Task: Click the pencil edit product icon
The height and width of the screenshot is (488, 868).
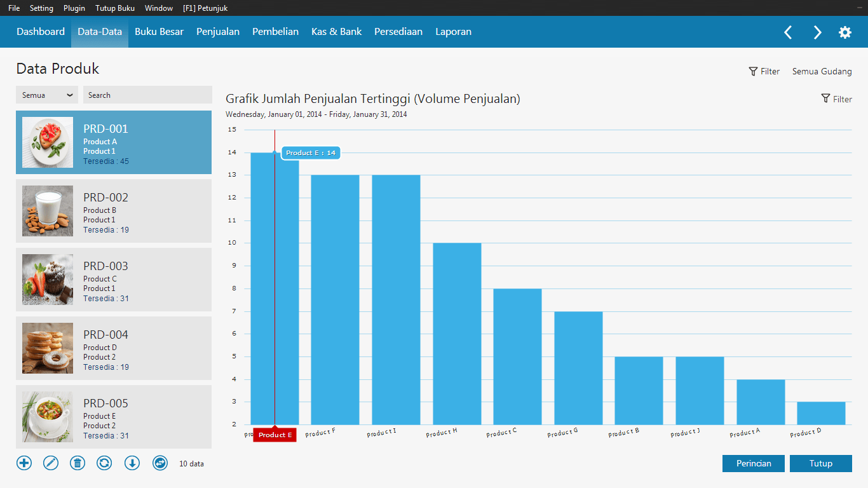Action: 51,463
